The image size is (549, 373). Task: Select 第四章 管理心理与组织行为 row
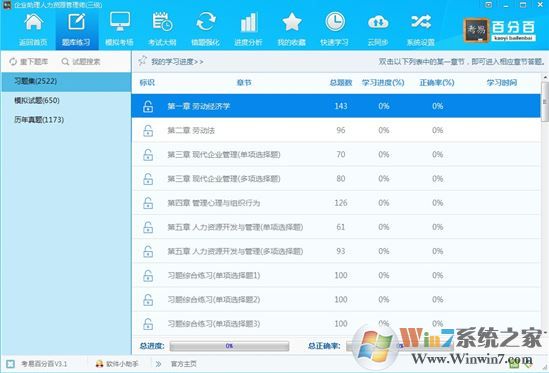[x=336, y=203]
